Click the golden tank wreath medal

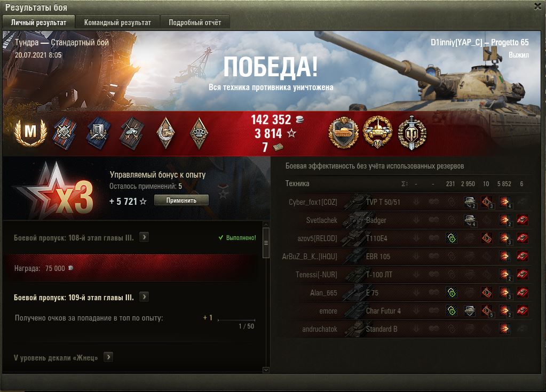(x=377, y=132)
